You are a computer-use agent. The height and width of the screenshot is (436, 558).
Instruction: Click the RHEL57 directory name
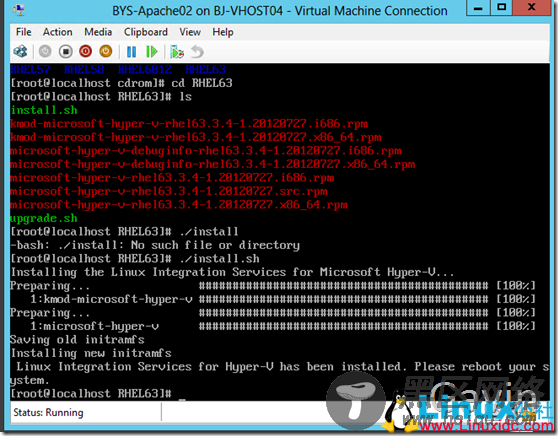click(x=31, y=69)
